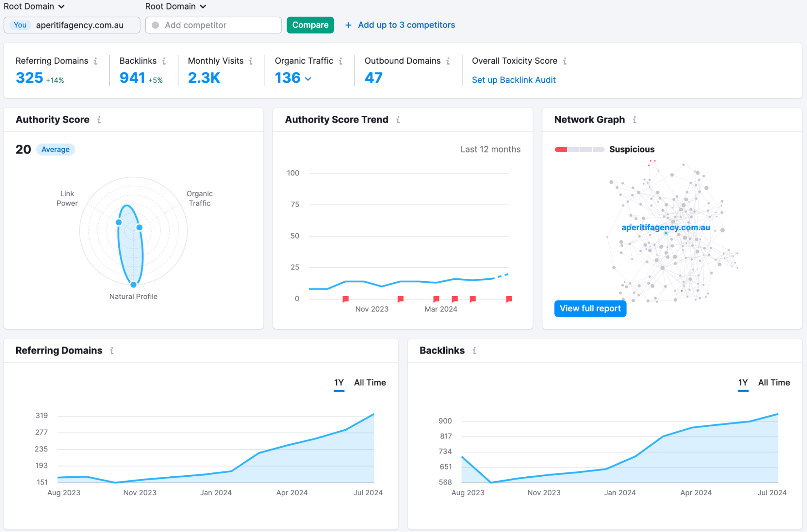Expand the Organic Traffic 136 dropdown
807x532 pixels.
308,78
